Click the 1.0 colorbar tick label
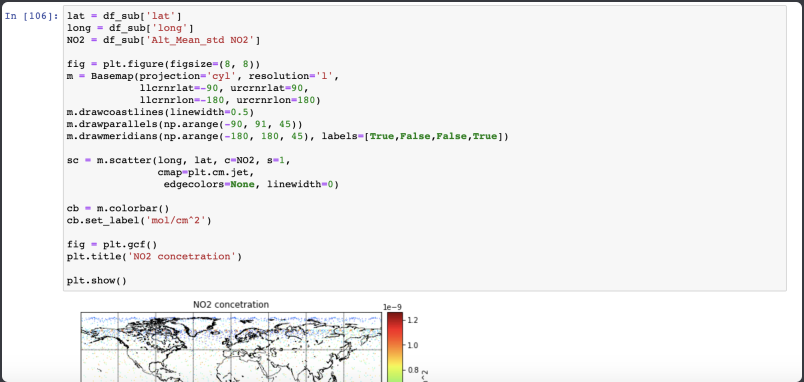 (x=412, y=345)
